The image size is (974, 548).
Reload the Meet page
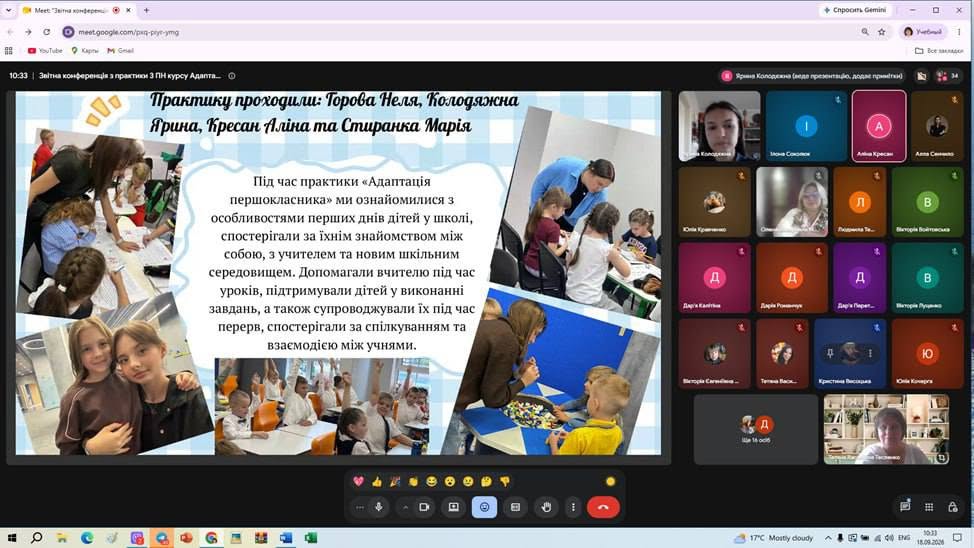click(47, 32)
